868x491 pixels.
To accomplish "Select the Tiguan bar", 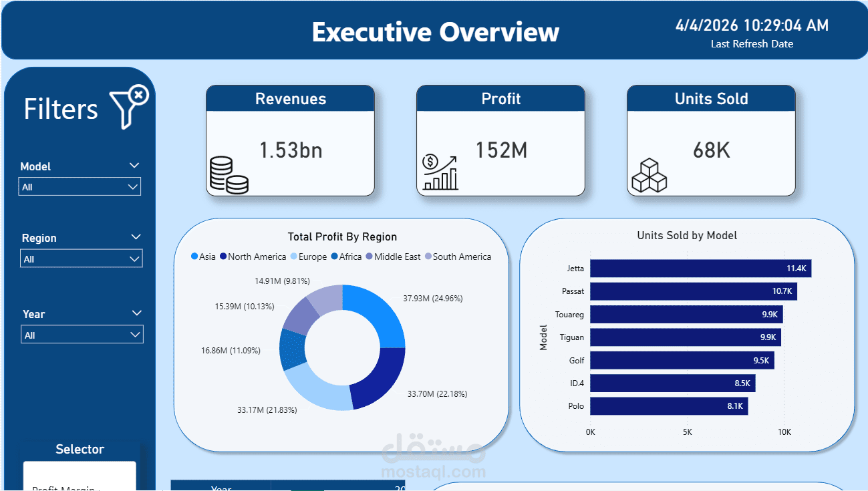I will pyautogui.click(x=686, y=337).
